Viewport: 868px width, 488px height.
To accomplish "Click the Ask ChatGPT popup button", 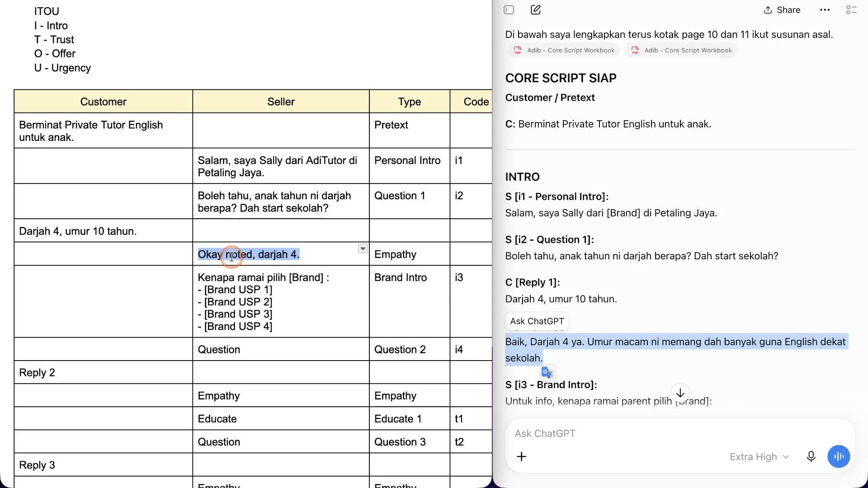I will pos(537,321).
